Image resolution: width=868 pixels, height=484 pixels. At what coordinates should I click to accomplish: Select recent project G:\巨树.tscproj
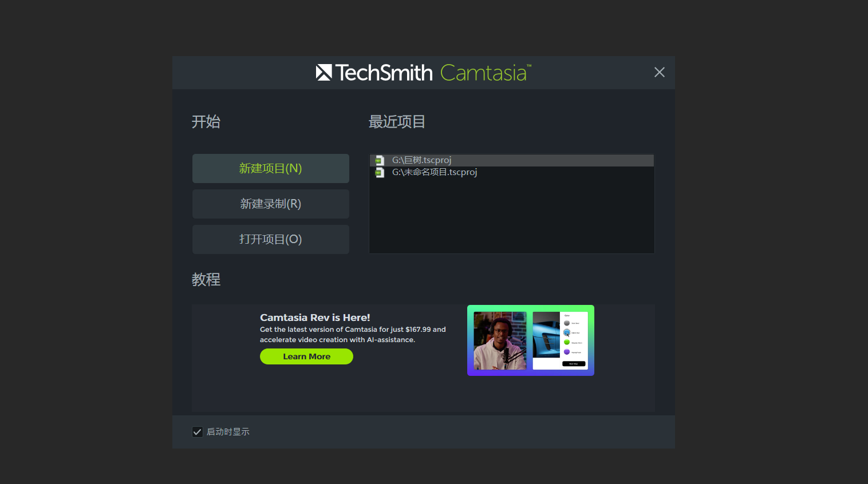512,160
